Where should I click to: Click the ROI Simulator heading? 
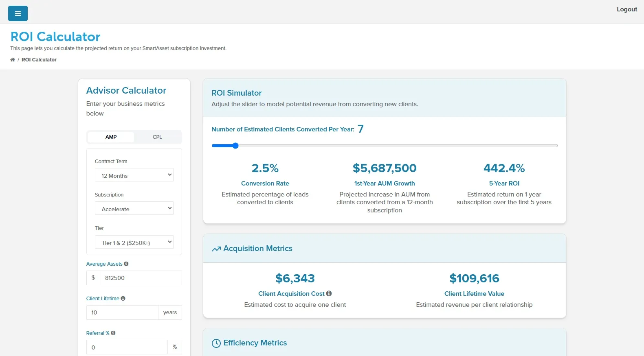(x=236, y=93)
